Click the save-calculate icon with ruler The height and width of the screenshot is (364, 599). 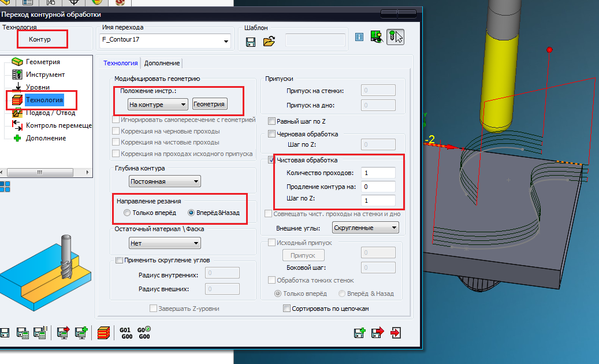(x=40, y=333)
